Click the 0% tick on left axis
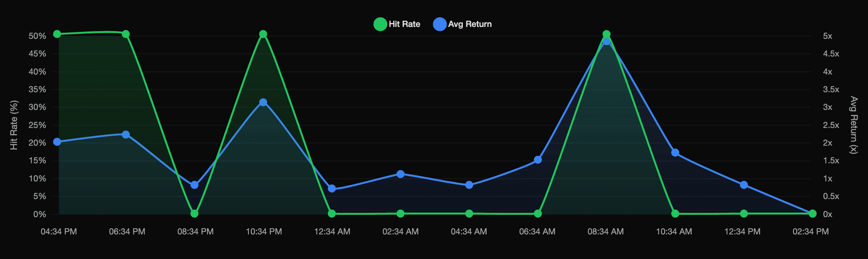868x259 pixels. (x=40, y=214)
